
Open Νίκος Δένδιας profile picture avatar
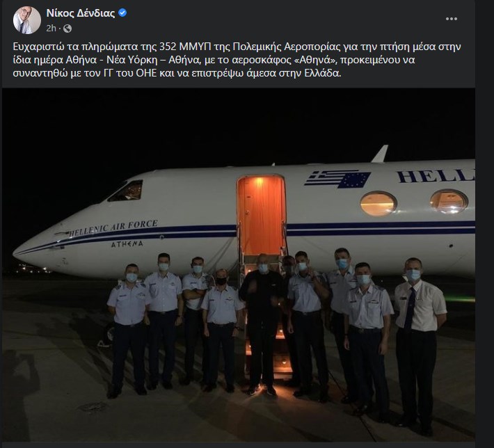click(27, 21)
